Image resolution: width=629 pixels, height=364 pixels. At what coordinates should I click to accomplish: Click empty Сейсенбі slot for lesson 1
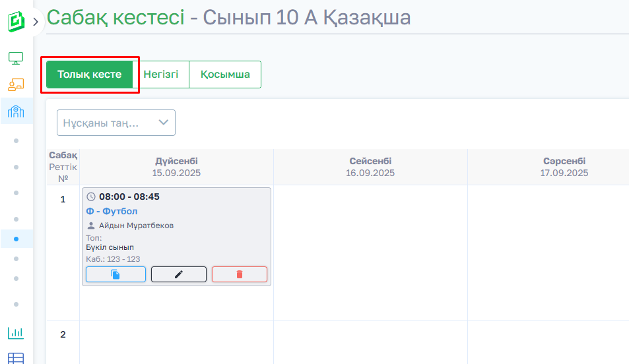pos(370,253)
